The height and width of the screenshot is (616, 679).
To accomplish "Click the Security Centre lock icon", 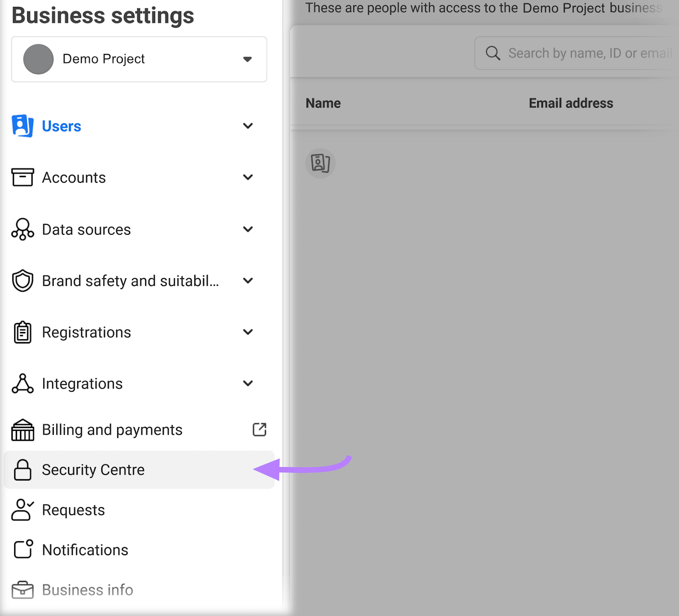I will coord(22,470).
